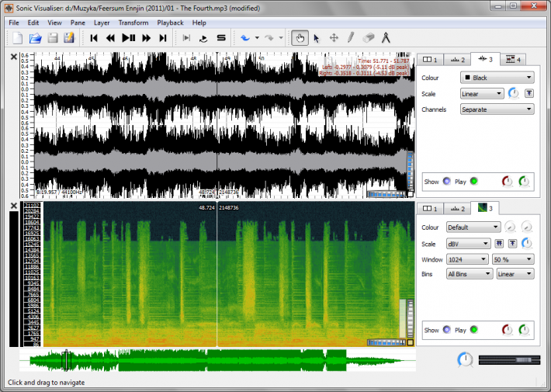The width and height of the screenshot is (551, 392).
Task: Click the Rewind double-arrow button
Action: 111,38
